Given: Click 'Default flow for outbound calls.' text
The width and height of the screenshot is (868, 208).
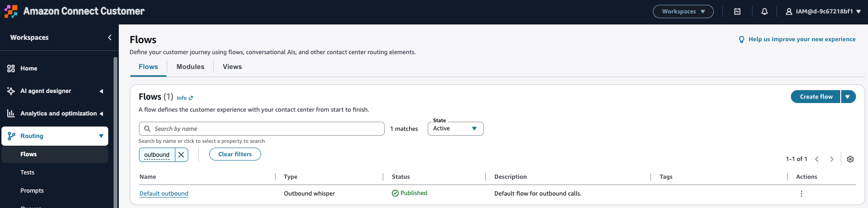Looking at the screenshot, I should click(538, 194).
